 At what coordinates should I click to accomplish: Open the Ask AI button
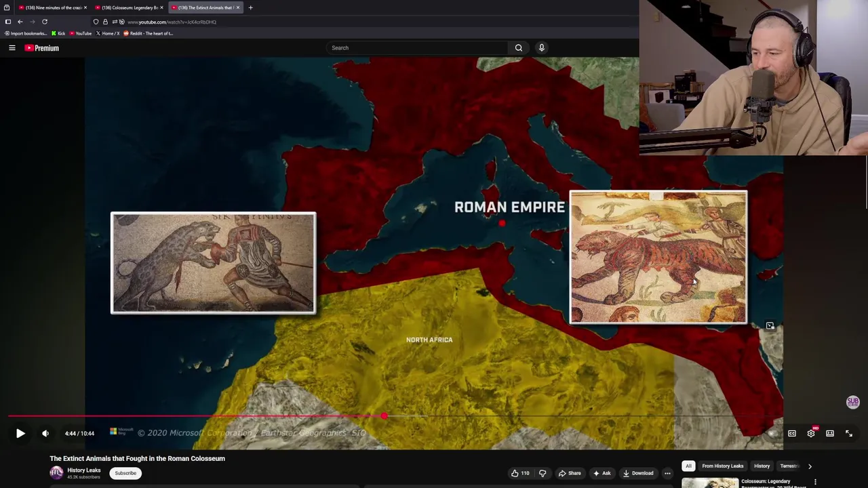(601, 473)
